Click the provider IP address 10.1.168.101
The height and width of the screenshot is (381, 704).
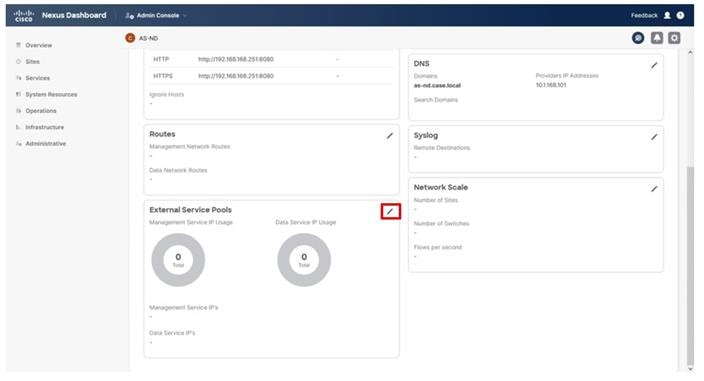click(551, 85)
